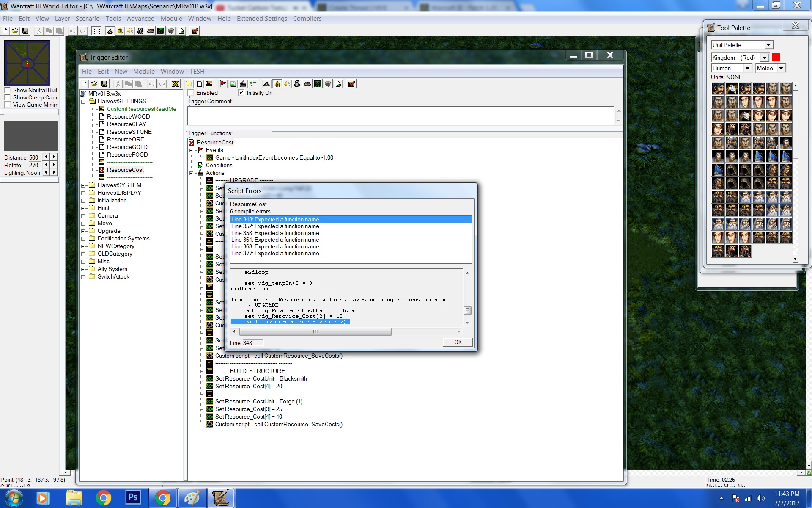Click the script code horizontal scrollbar thumb
The width and height of the screenshot is (812, 508).
click(315, 332)
